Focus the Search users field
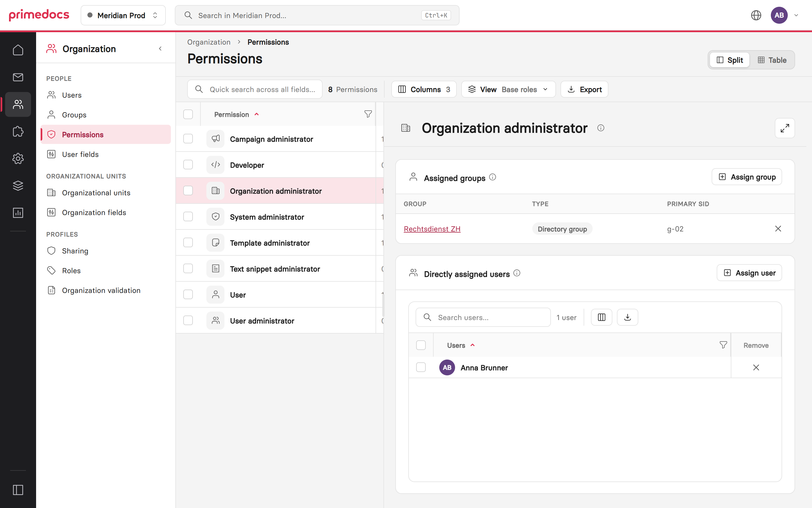The height and width of the screenshot is (508, 812). pyautogui.click(x=483, y=317)
